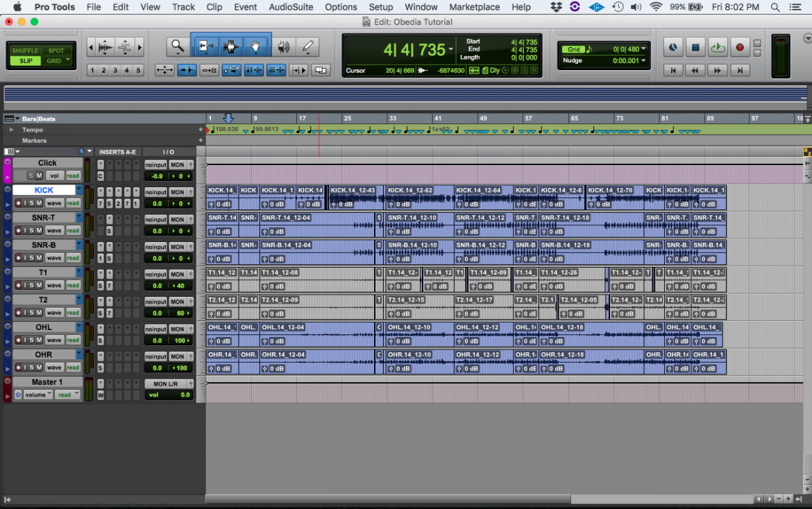Record-enable the T1 track
Image resolution: width=812 pixels, height=509 pixels.
(19, 285)
